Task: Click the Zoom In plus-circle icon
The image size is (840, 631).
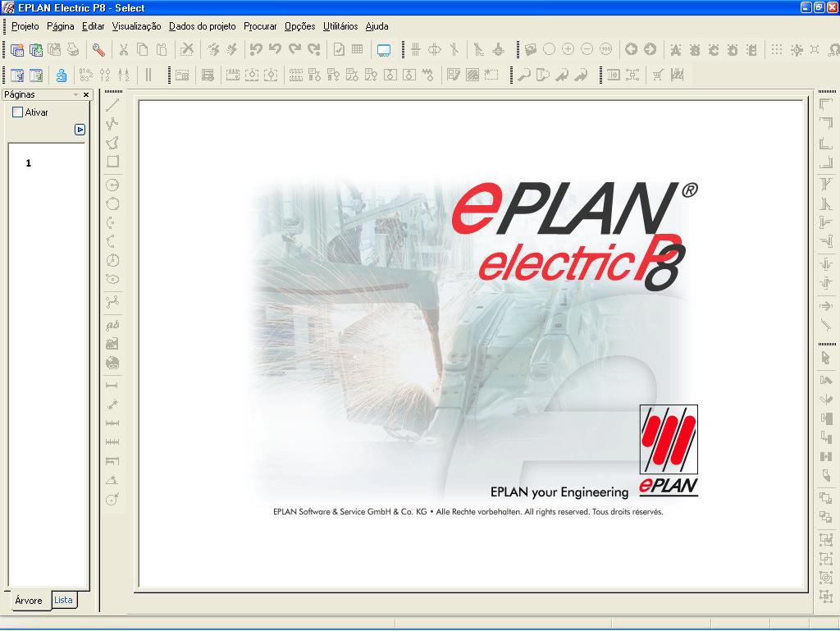Action: click(568, 49)
